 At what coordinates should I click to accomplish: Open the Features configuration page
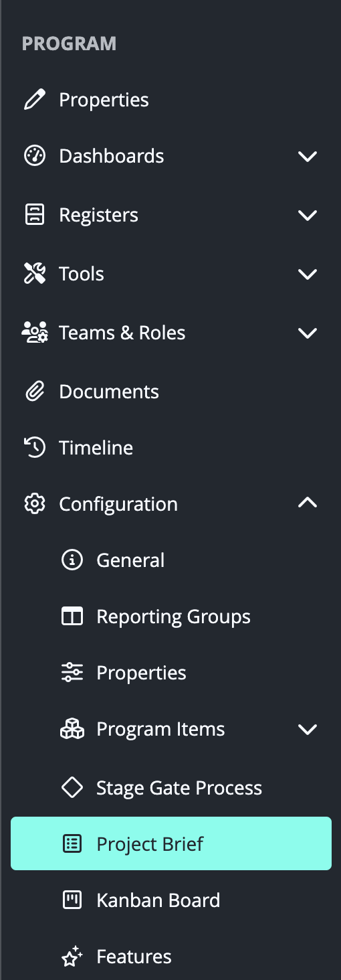point(134,957)
